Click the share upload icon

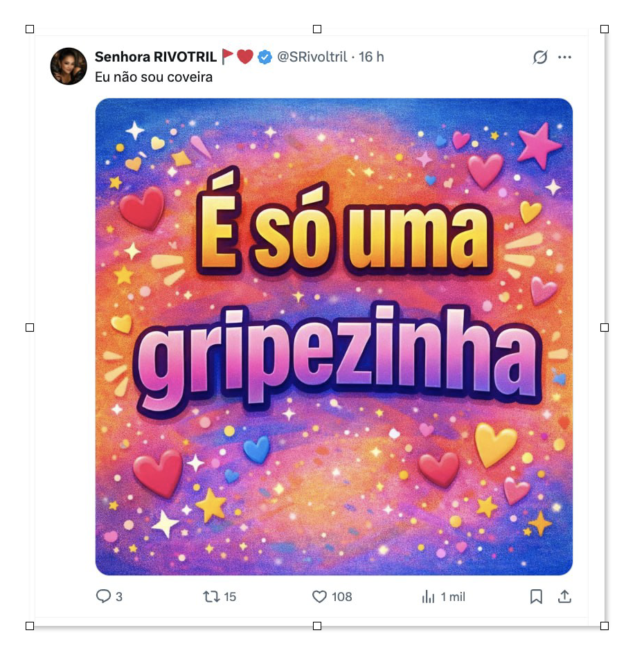click(x=564, y=596)
